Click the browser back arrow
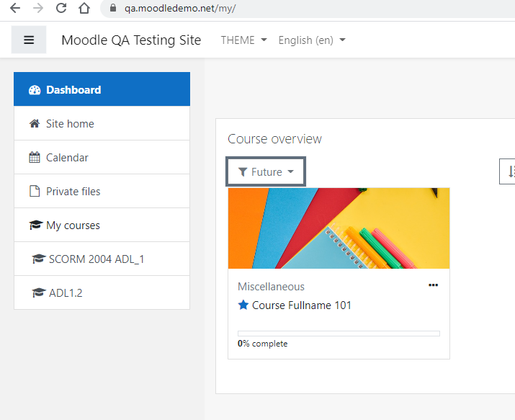The width and height of the screenshot is (515, 420). (x=15, y=8)
